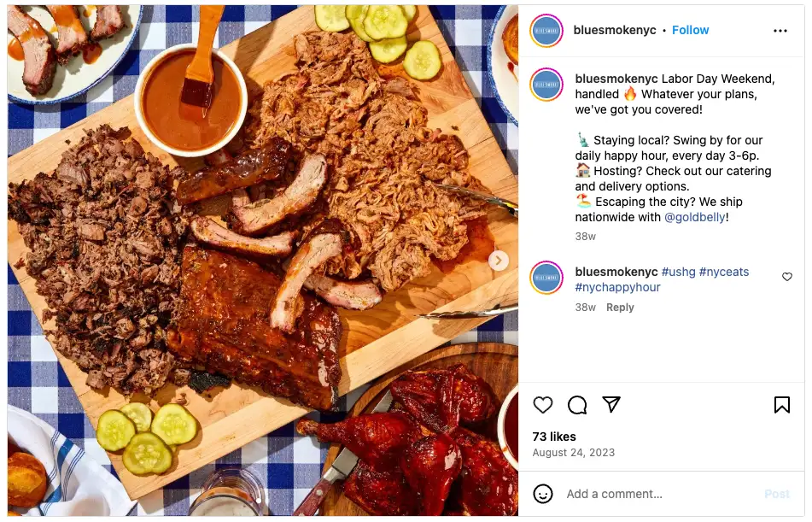The width and height of the screenshot is (812, 522).
Task: Open the @goldbelly profile link
Action: [694, 217]
